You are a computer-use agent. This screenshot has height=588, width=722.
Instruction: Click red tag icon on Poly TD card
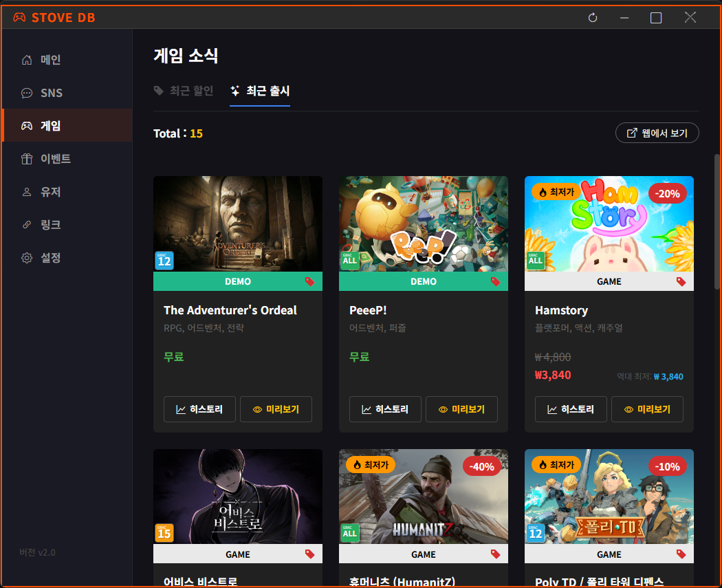tap(681, 554)
